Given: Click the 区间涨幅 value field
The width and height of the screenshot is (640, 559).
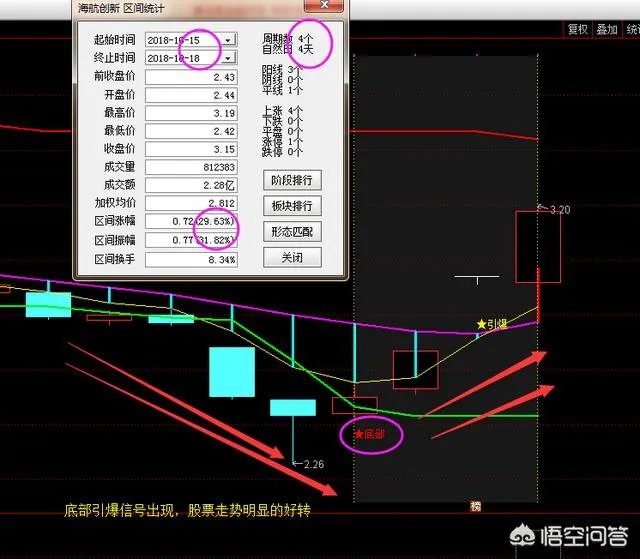Looking at the screenshot, I should (x=191, y=221).
